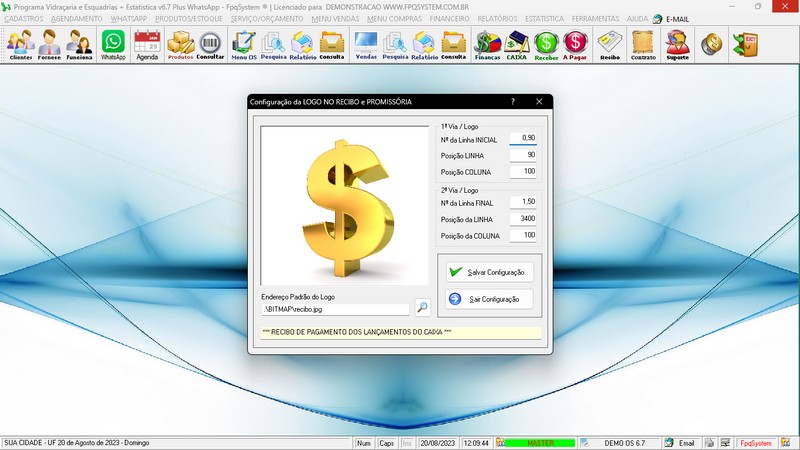This screenshot has width=800, height=450.
Task: Open the Contrato toolbar icon
Action: point(643,44)
